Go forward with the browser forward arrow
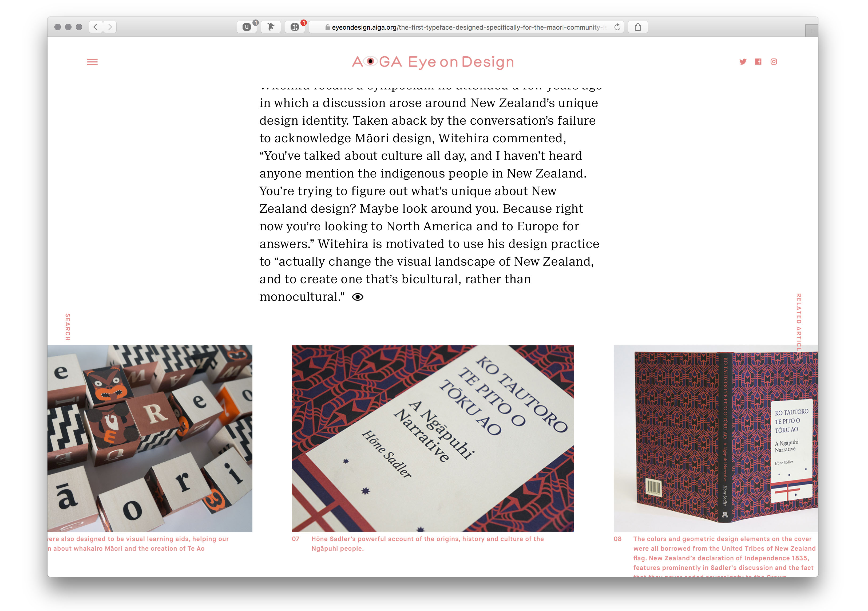The height and width of the screenshot is (611, 868). pos(110,27)
